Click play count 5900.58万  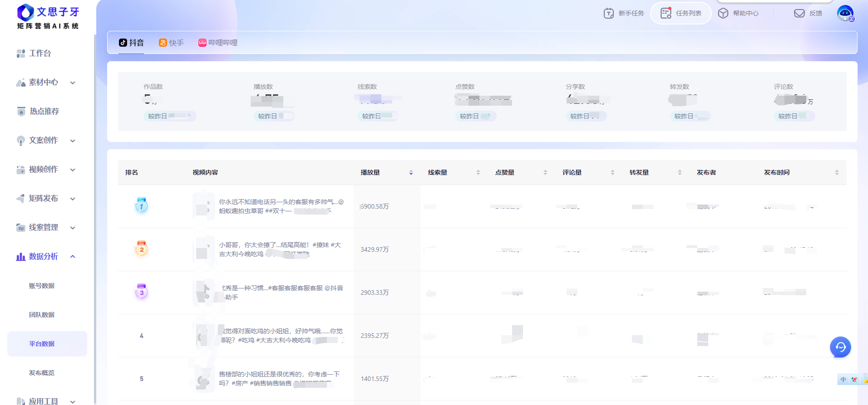pos(375,206)
